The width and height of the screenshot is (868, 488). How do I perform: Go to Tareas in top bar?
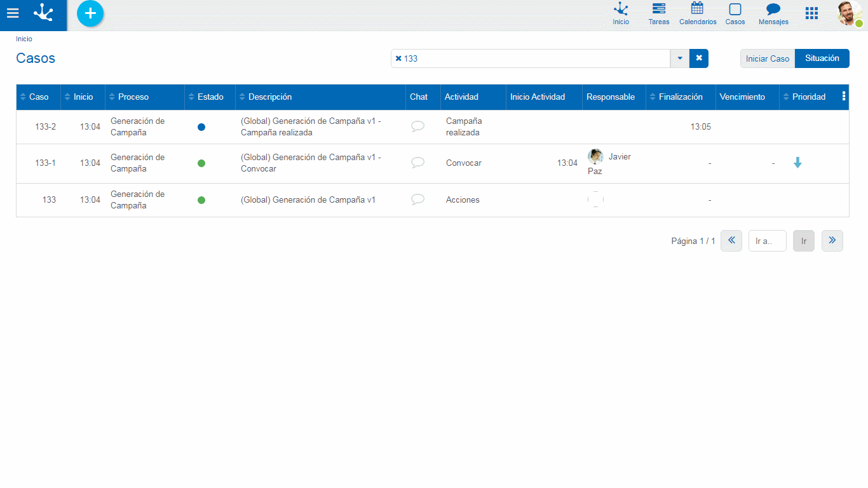pos(659,13)
